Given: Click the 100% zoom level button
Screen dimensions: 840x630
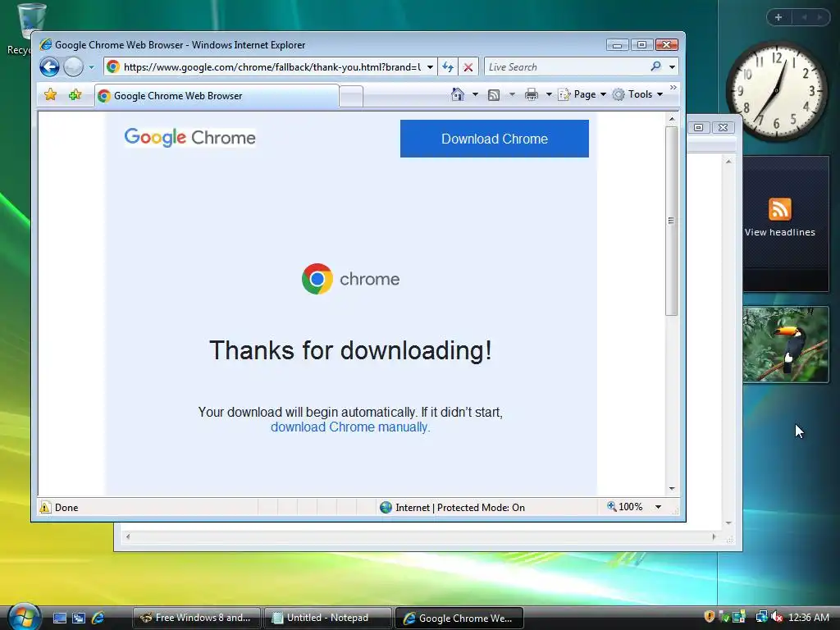Looking at the screenshot, I should click(624, 507).
